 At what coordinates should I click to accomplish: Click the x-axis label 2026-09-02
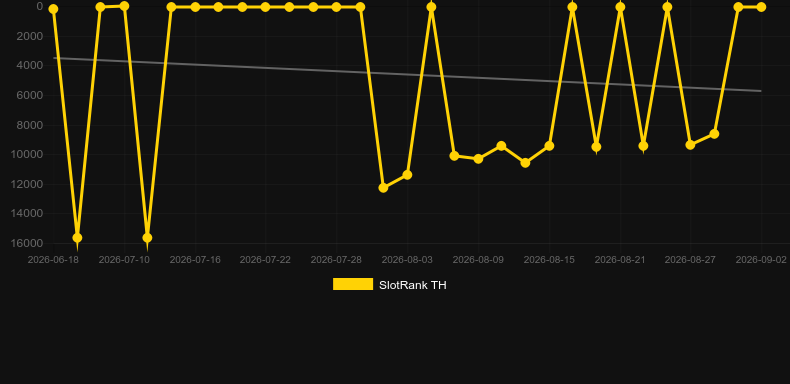pyautogui.click(x=761, y=260)
